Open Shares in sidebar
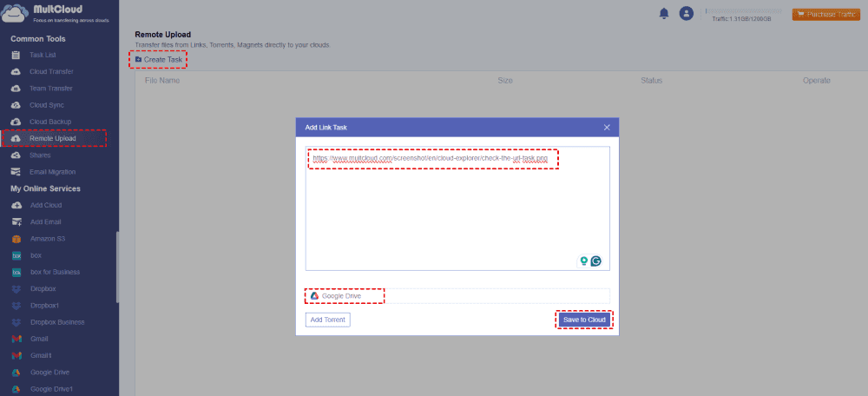 40,155
